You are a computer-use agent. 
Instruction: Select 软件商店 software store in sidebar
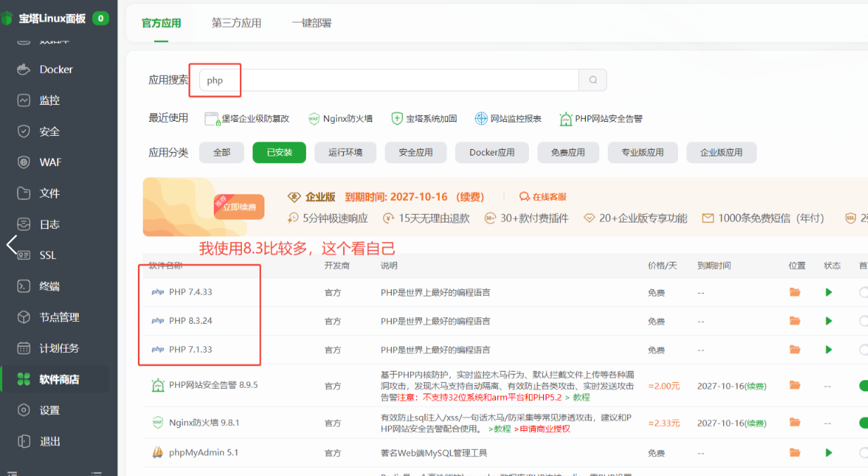tap(59, 379)
